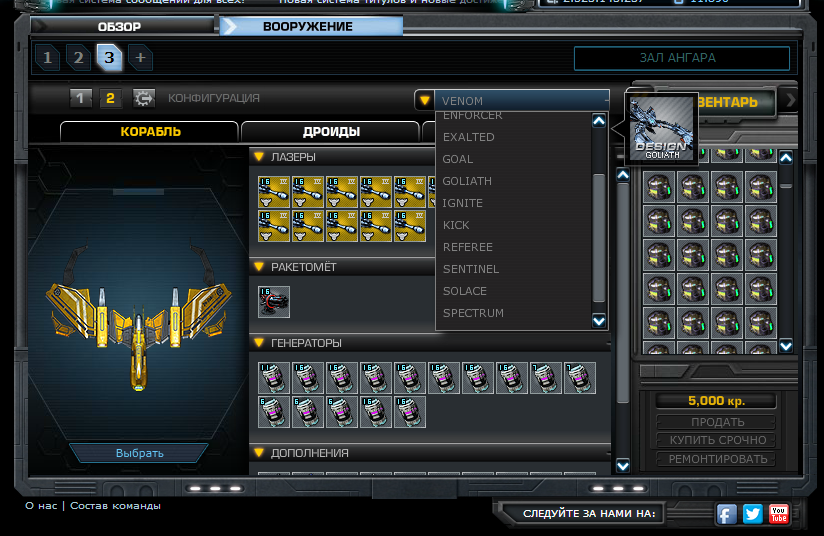Collapse the РАКЕТОМЁТ section
824x536 pixels.
(259, 266)
